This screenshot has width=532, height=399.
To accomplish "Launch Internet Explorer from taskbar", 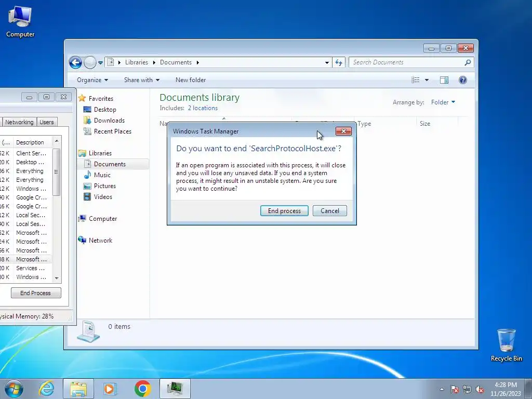I will click(x=46, y=389).
